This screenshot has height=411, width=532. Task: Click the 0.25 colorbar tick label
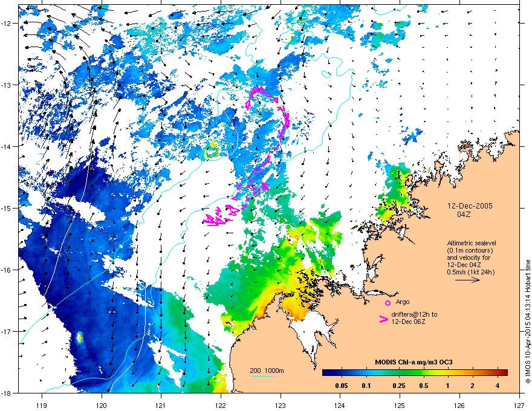coord(398,386)
